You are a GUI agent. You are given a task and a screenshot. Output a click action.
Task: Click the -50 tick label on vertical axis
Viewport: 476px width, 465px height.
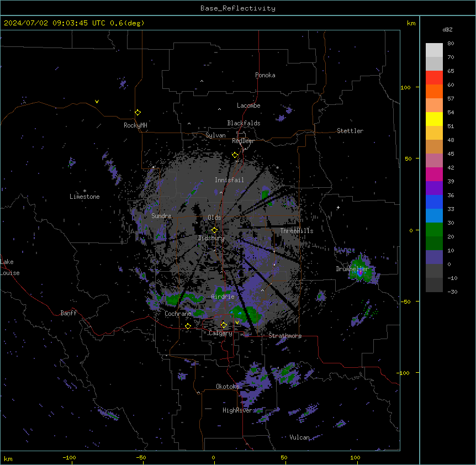coord(405,302)
